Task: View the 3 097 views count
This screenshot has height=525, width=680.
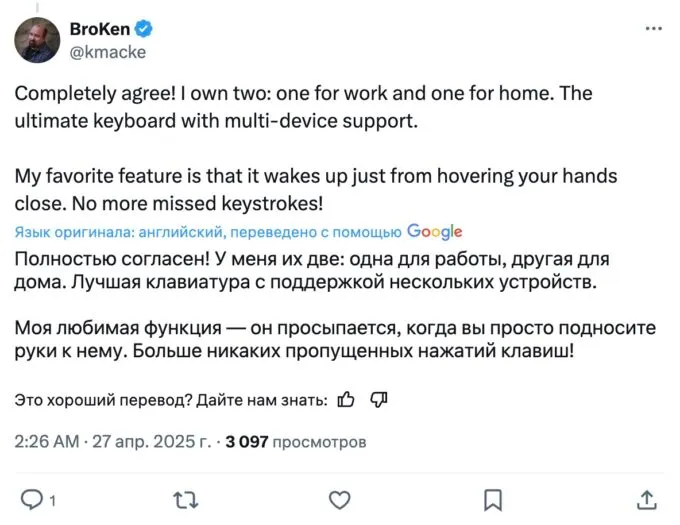Action: coord(296,440)
